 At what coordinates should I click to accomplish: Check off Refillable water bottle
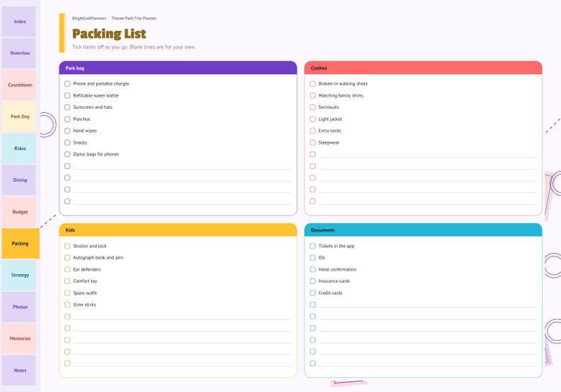[67, 95]
